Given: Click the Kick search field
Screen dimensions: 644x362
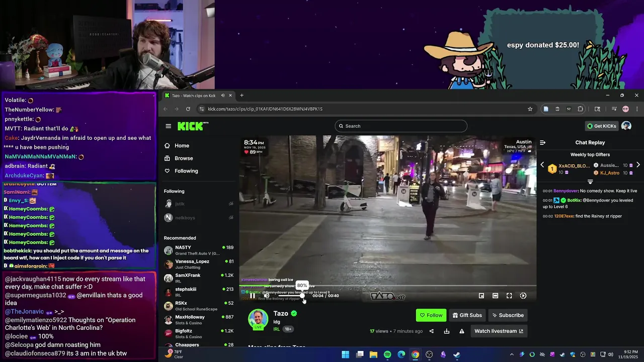Looking at the screenshot, I should point(401,126).
